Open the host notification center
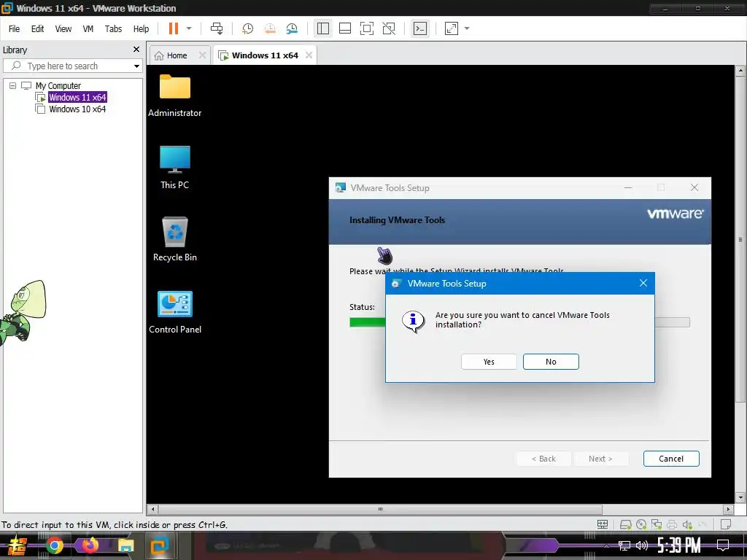This screenshot has width=747, height=560. click(723, 545)
